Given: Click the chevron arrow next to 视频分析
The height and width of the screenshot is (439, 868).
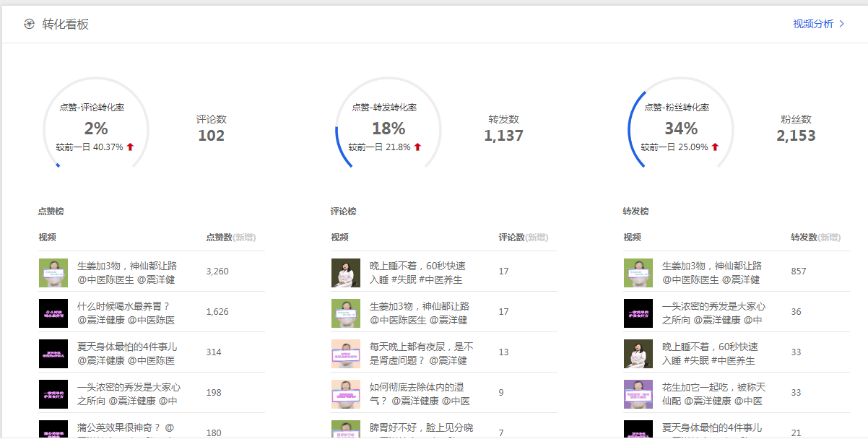Looking at the screenshot, I should [x=841, y=24].
